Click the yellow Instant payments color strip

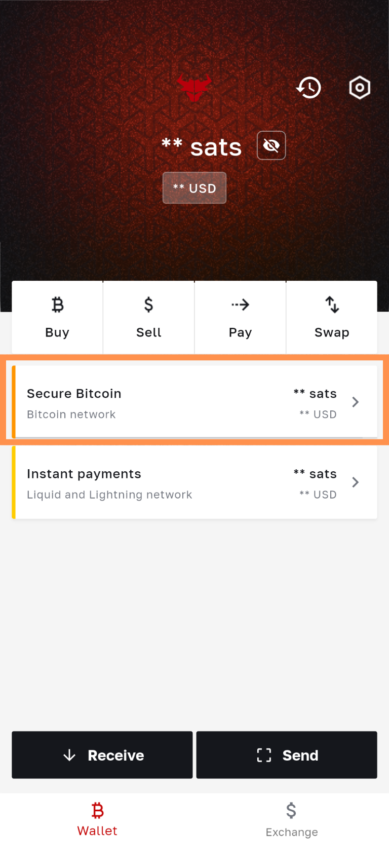click(14, 482)
